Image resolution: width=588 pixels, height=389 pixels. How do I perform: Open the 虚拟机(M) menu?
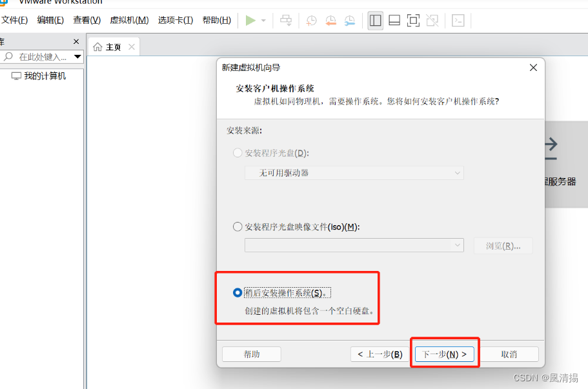click(129, 20)
